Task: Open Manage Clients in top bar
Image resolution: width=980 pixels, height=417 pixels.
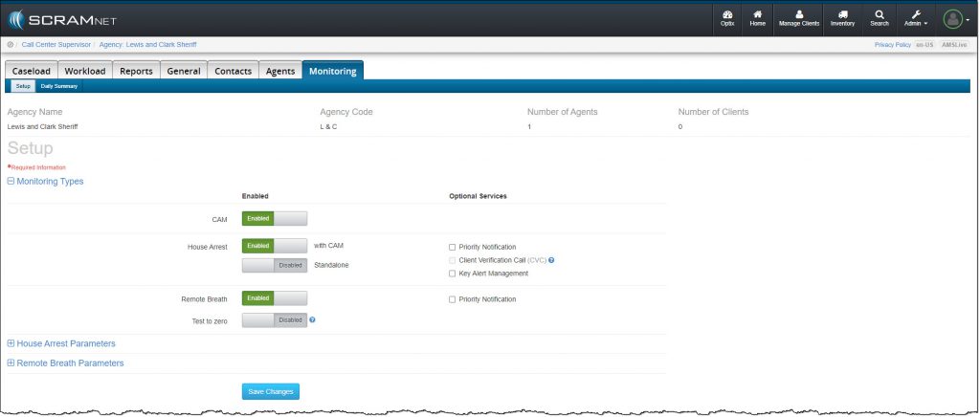Action: pyautogui.click(x=799, y=18)
